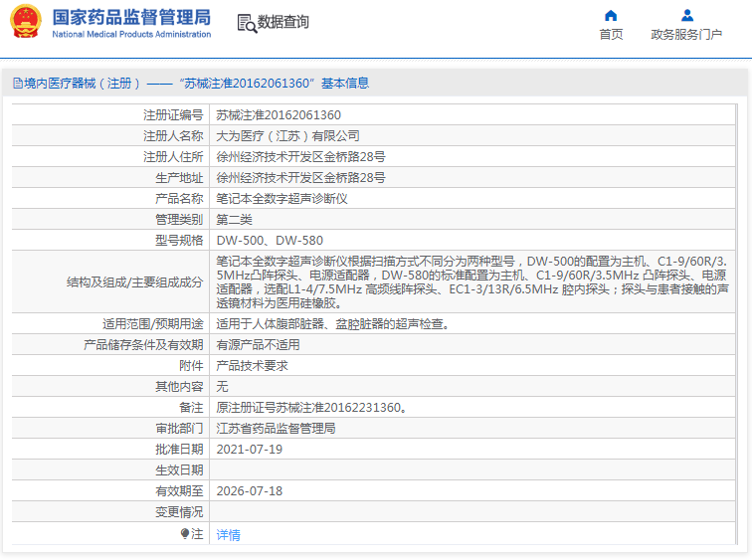This screenshot has width=752, height=560.
Task: Click the 结构及组成 description paragraph
Action: [472, 281]
